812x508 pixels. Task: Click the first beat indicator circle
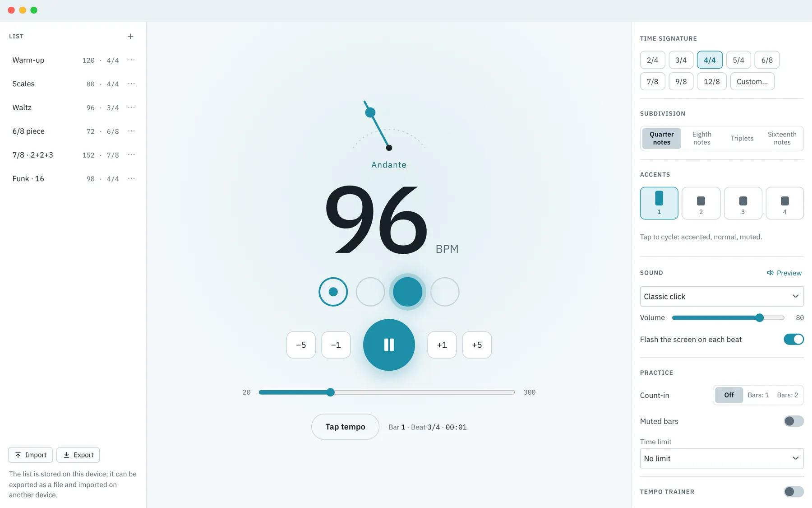pos(333,292)
